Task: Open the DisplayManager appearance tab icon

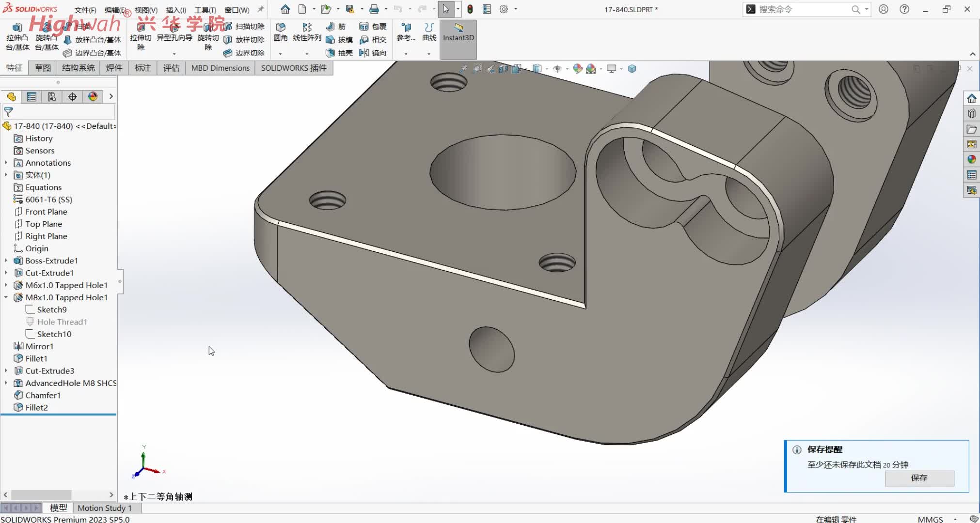Action: (93, 97)
